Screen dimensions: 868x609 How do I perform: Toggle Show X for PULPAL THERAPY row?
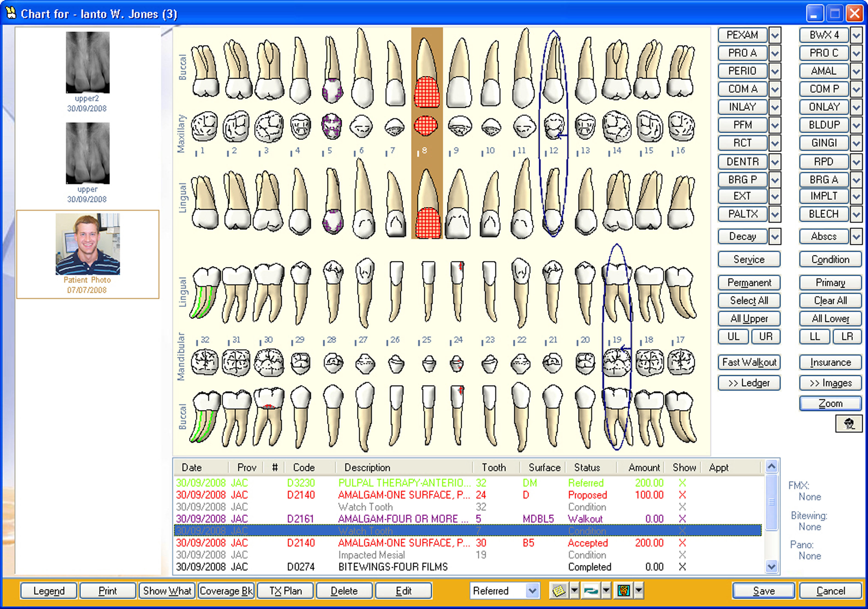tap(682, 483)
